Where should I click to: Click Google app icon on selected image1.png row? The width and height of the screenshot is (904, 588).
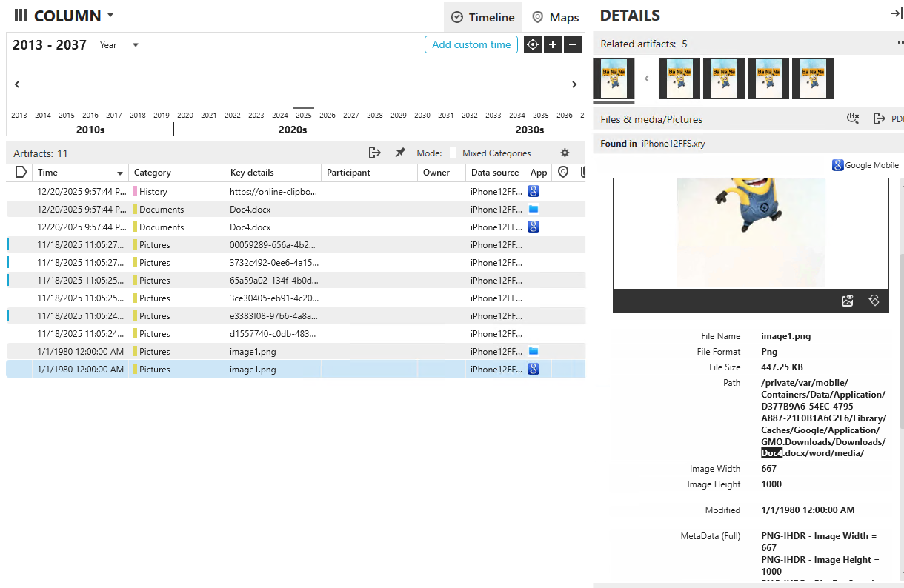tap(533, 369)
